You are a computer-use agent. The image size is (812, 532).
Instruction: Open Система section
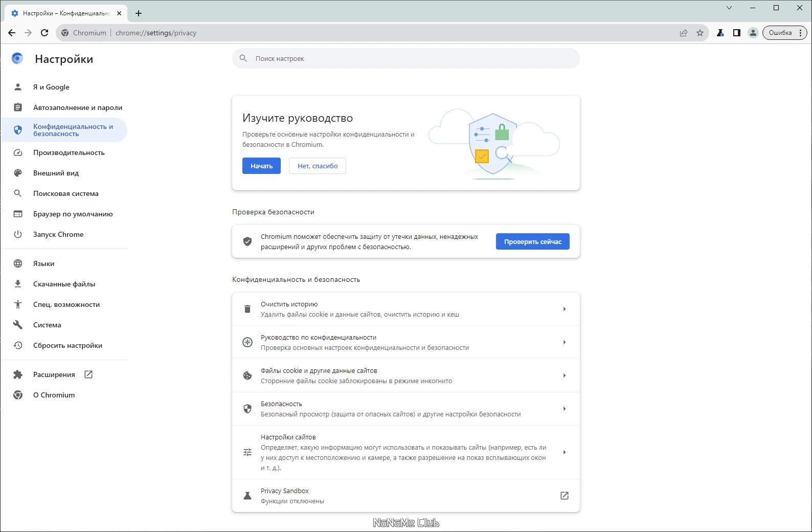click(x=64, y=325)
